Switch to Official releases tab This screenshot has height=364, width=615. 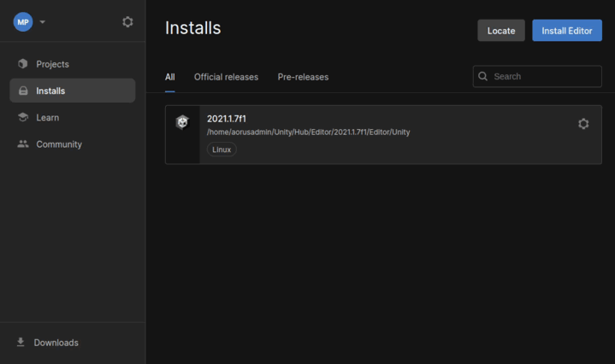click(226, 77)
